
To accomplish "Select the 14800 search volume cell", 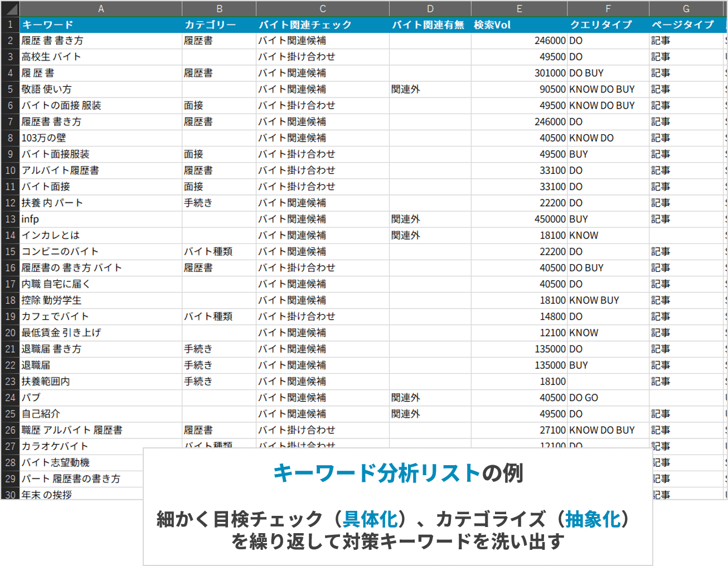I will [x=520, y=316].
